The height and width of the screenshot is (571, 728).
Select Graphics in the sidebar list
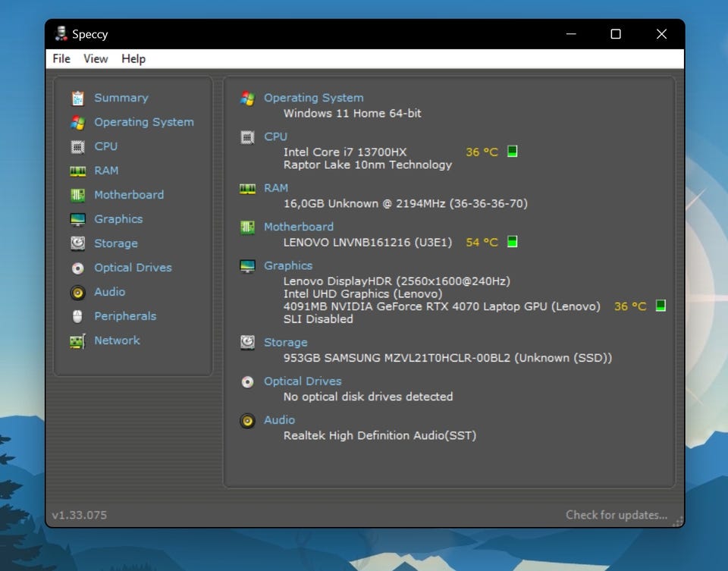118,219
